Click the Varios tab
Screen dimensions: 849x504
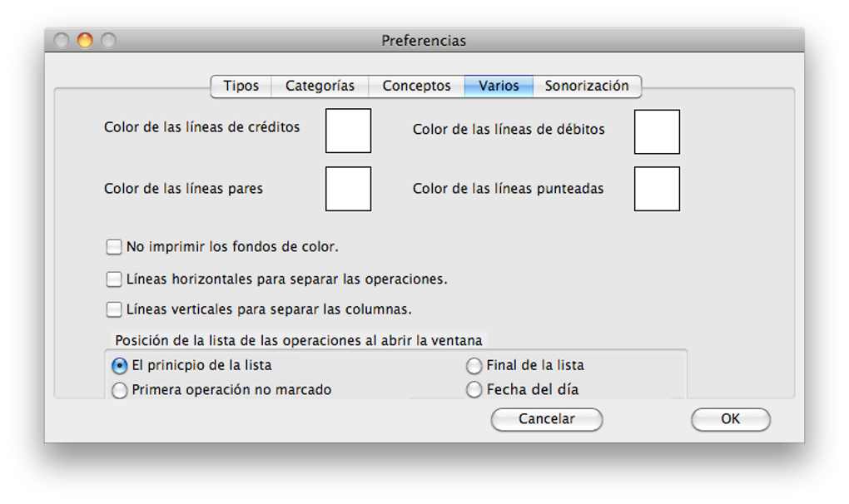click(x=498, y=86)
